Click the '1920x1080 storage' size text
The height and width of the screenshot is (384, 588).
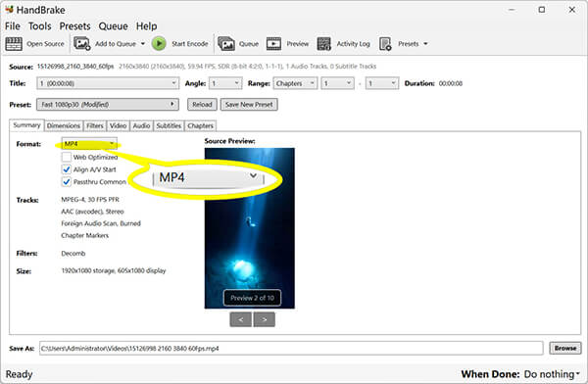(88, 270)
